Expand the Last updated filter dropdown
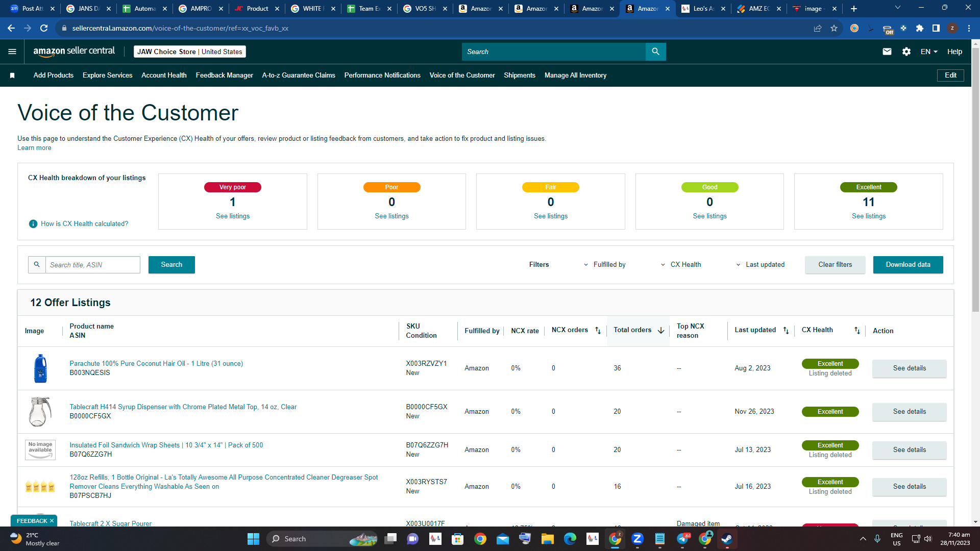This screenshot has width=980, height=551. point(760,265)
